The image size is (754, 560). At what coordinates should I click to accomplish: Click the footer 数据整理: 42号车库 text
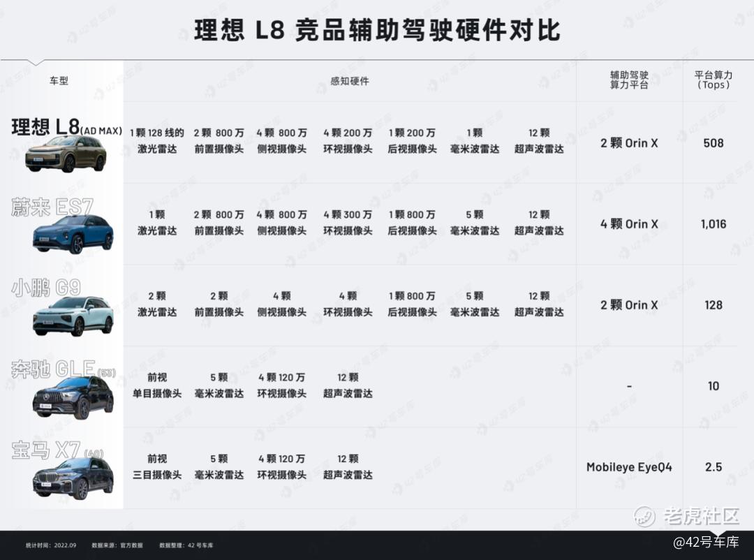tap(186, 545)
